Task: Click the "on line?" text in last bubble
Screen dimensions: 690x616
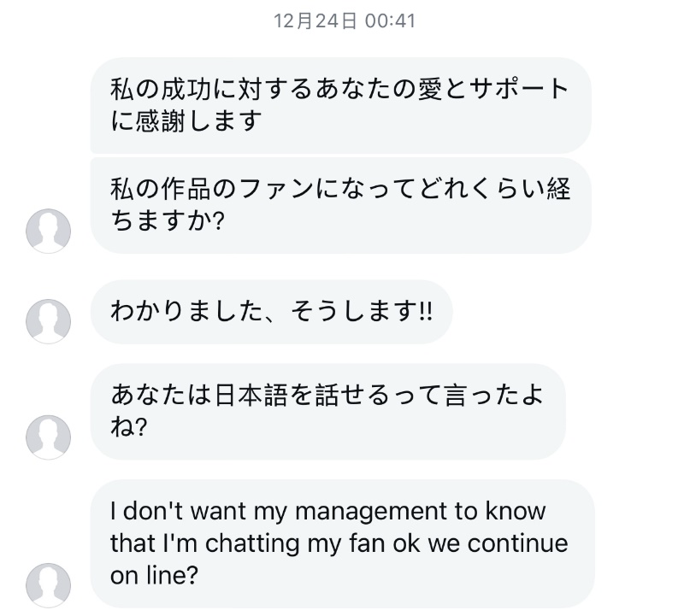Action: (154, 575)
